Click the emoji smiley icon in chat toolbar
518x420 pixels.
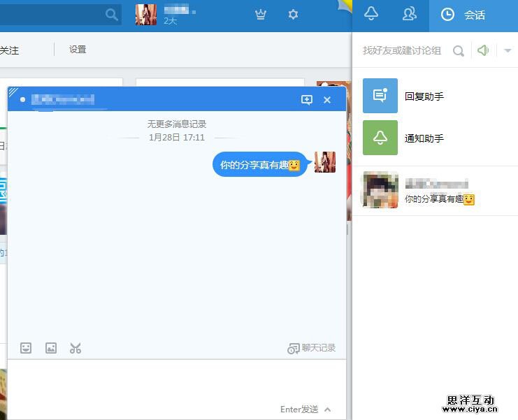(26, 348)
